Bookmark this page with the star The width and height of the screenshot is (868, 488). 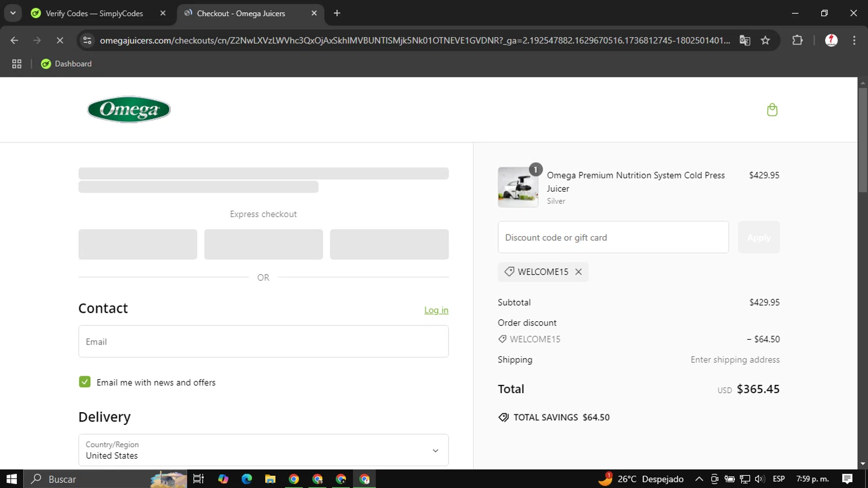click(x=766, y=41)
